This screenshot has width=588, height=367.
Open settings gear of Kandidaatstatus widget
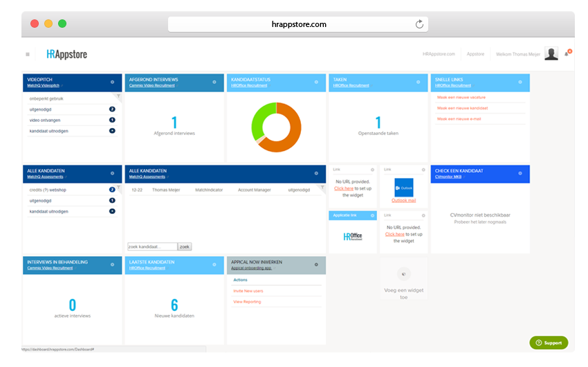pos(316,82)
